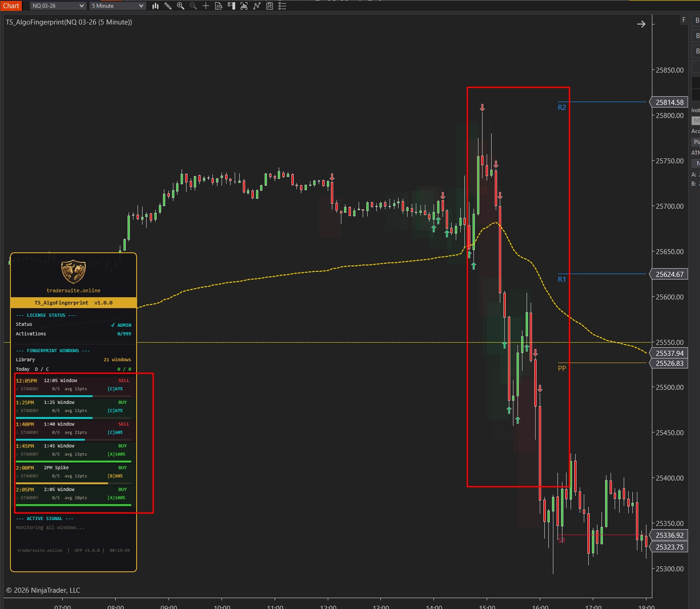Viewport: 700px width, 609px height.
Task: Open the chart style bars icon
Action: click(155, 6)
